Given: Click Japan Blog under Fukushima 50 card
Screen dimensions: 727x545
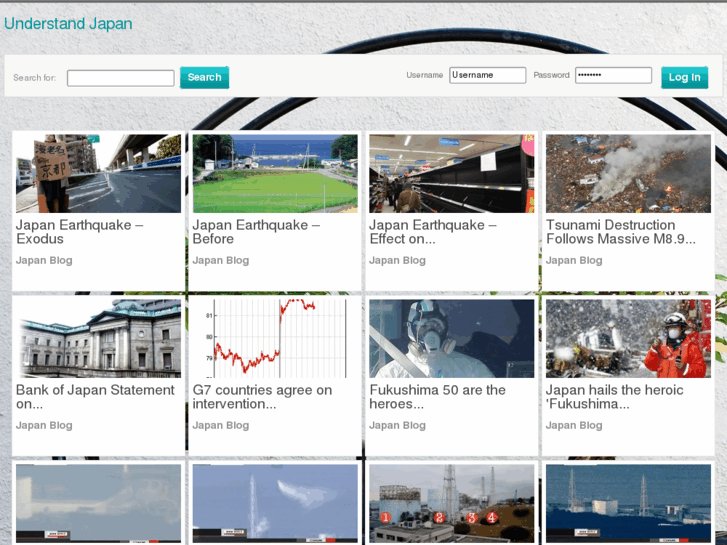Looking at the screenshot, I should (x=397, y=425).
